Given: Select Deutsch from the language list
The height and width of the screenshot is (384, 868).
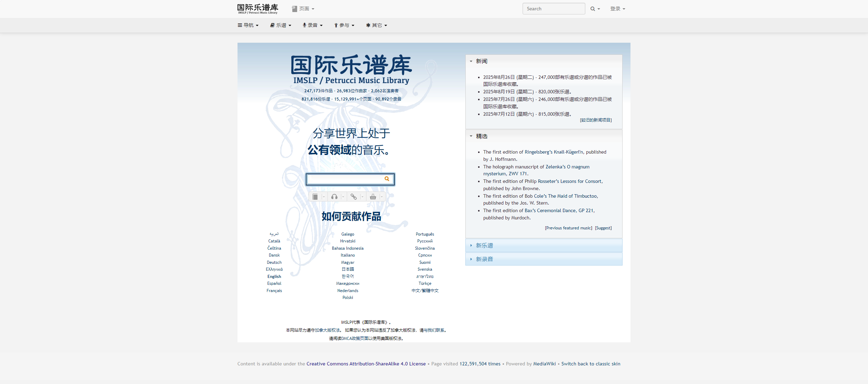Looking at the screenshot, I should (274, 262).
